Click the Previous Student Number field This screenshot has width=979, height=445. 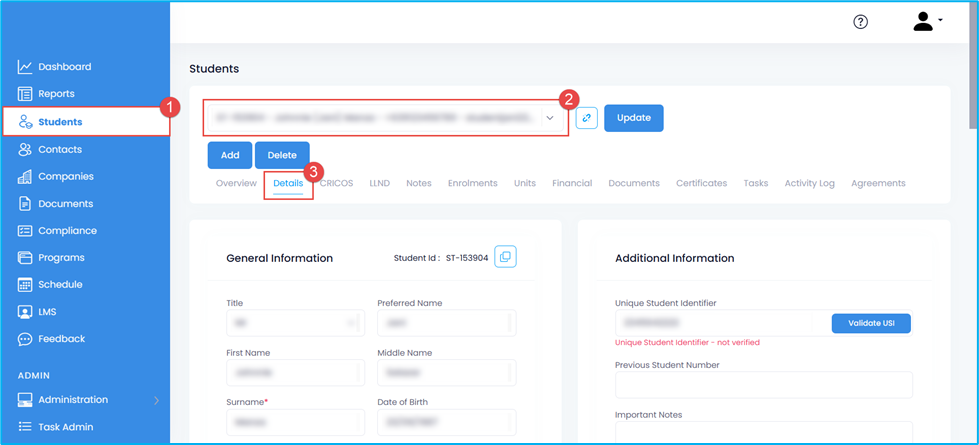763,385
